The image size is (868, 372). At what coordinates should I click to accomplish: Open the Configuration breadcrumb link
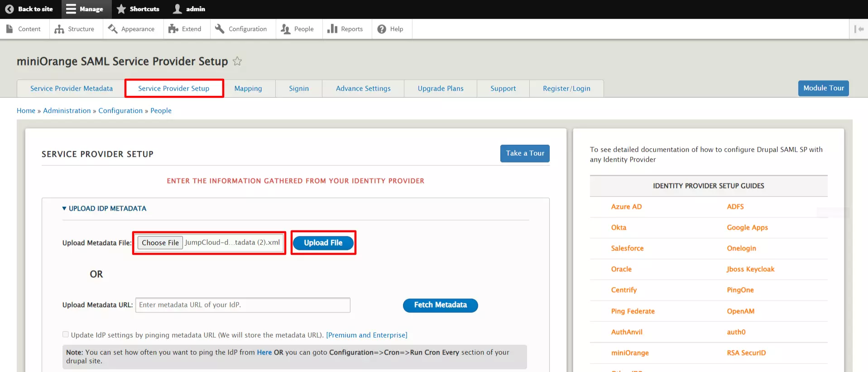click(x=120, y=111)
